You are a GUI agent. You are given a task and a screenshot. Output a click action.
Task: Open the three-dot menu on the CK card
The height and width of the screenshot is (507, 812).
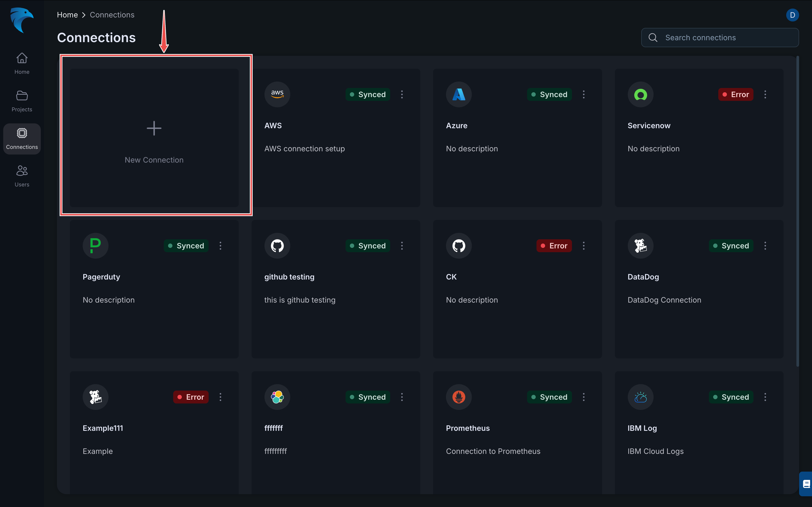pyautogui.click(x=583, y=245)
